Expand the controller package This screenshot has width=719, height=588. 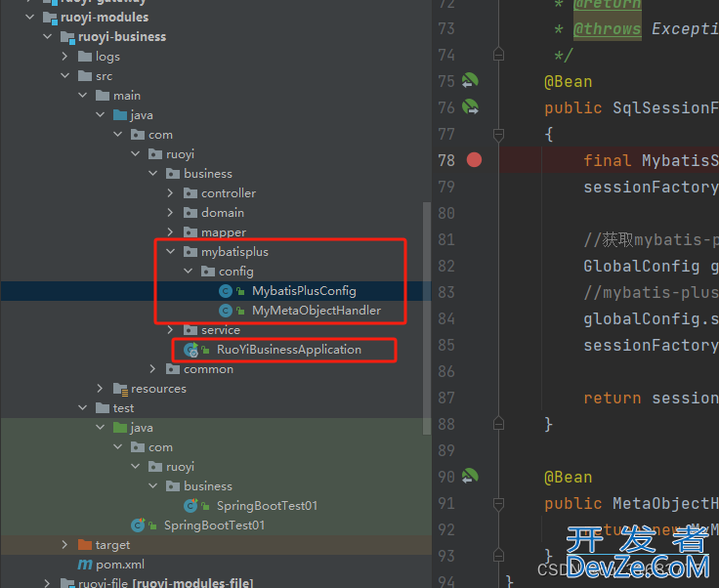[x=171, y=193]
